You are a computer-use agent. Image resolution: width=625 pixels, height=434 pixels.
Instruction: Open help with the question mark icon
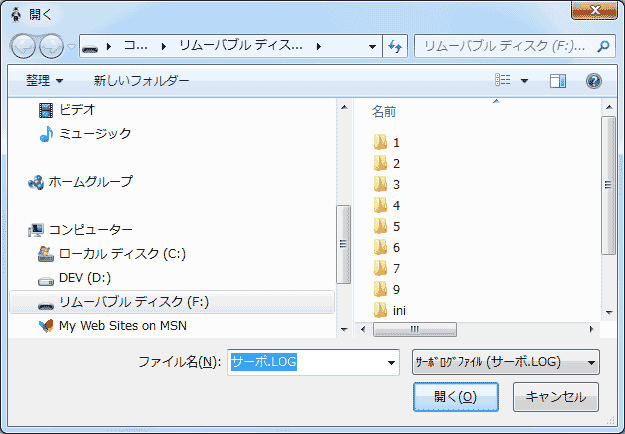[x=594, y=81]
